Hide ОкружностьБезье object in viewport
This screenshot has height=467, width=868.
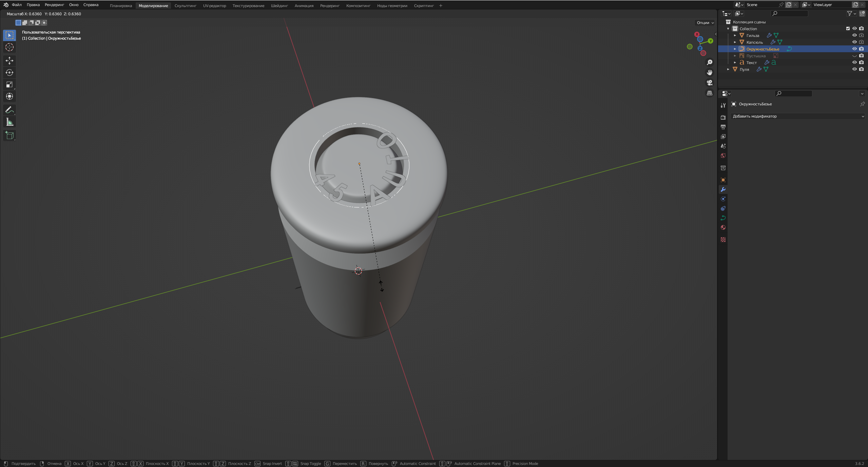click(x=855, y=49)
